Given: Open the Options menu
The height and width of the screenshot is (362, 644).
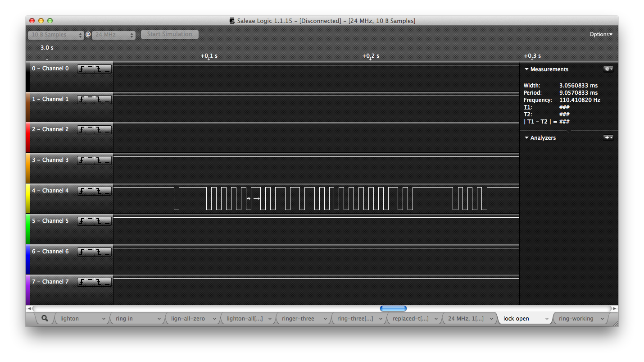Looking at the screenshot, I should pos(601,34).
